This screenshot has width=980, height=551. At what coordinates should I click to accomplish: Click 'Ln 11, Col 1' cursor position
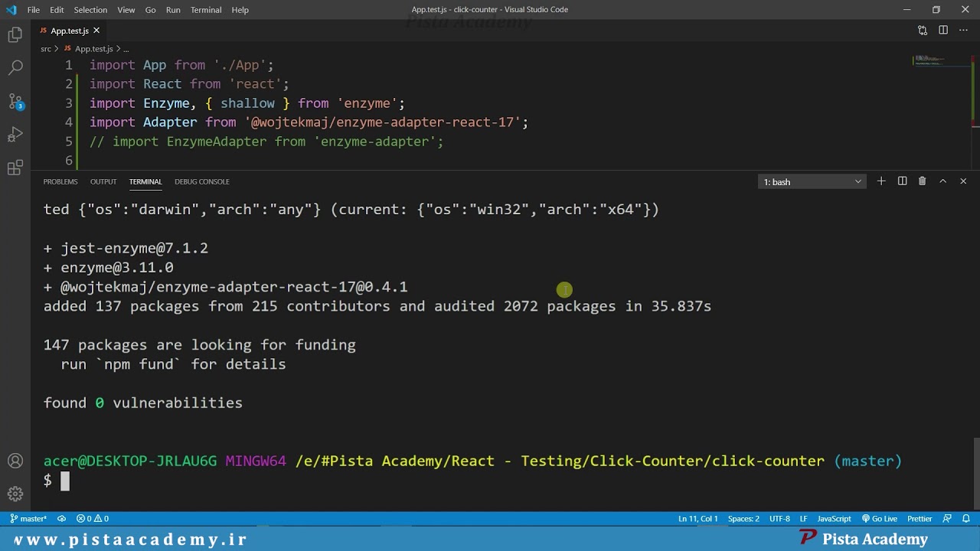click(697, 519)
